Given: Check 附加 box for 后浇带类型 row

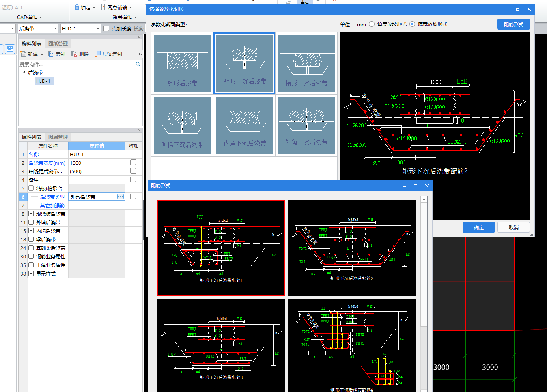Looking at the screenshot, I should (133, 196).
